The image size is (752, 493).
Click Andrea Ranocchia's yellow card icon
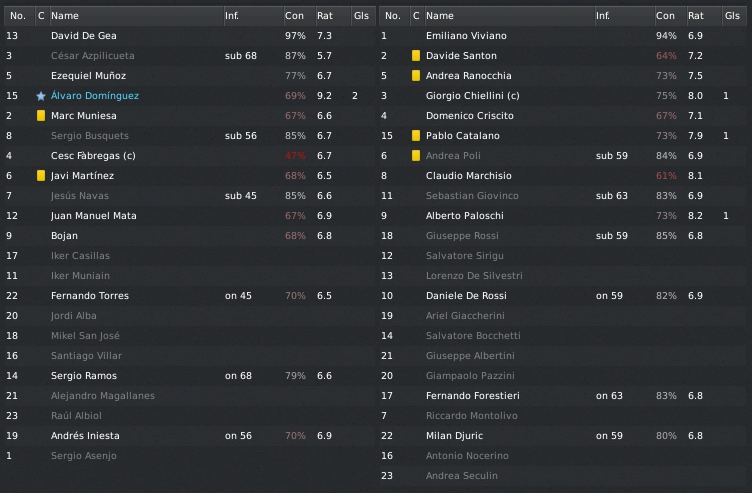point(415,76)
